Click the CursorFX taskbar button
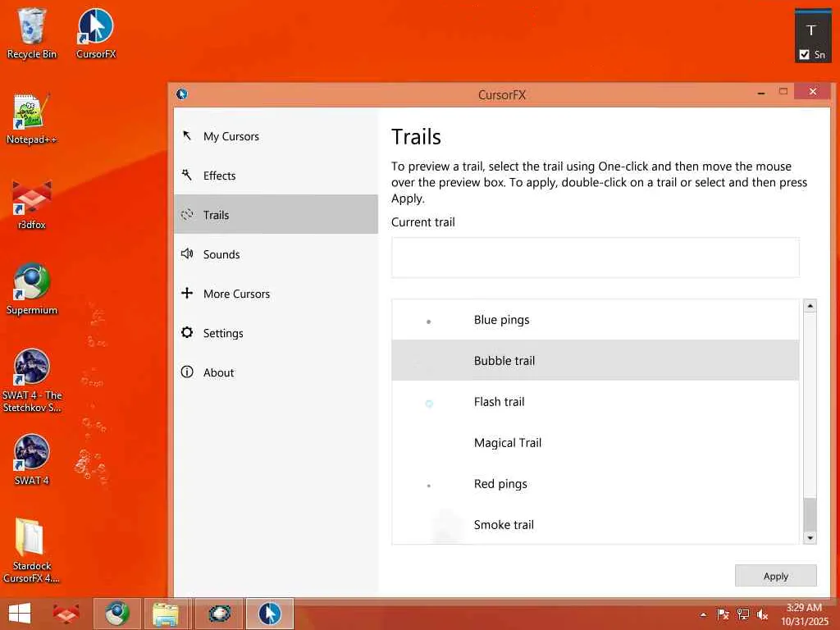Viewport: 840px width, 630px height. click(269, 614)
